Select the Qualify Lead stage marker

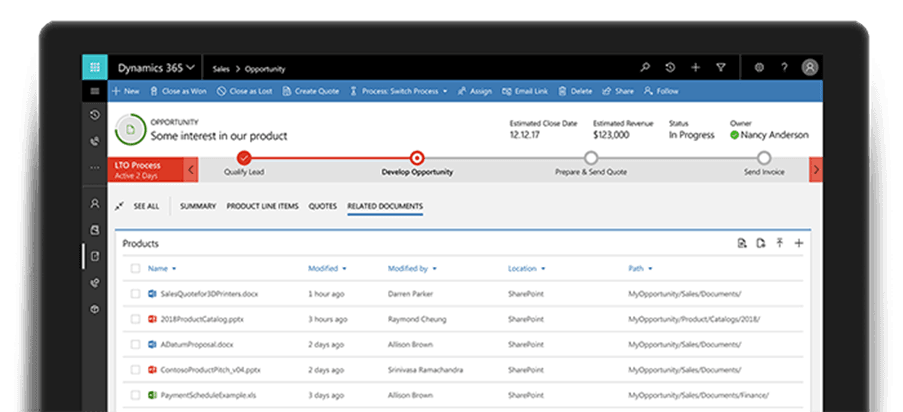pos(244,158)
